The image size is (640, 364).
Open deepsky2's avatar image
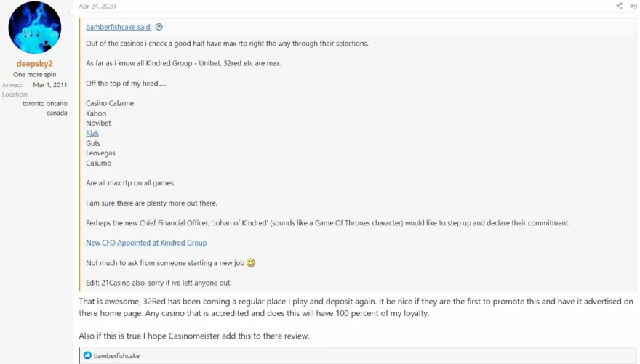tap(34, 28)
